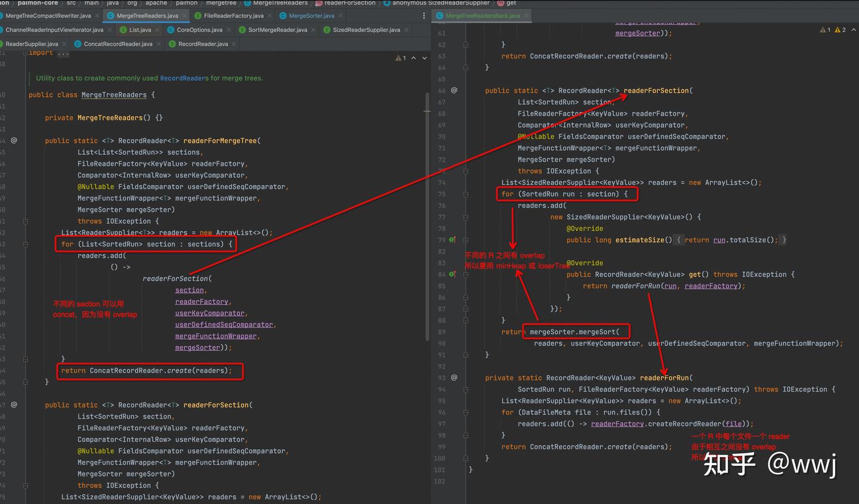Click the override gutter icon on line 79
This screenshot has height=504, width=859.
[x=452, y=240]
